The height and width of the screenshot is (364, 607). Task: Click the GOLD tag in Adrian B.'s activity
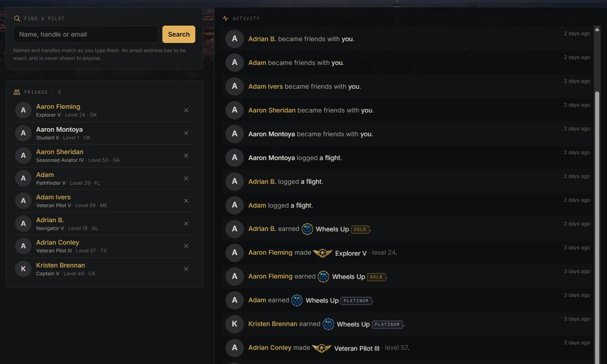click(360, 230)
